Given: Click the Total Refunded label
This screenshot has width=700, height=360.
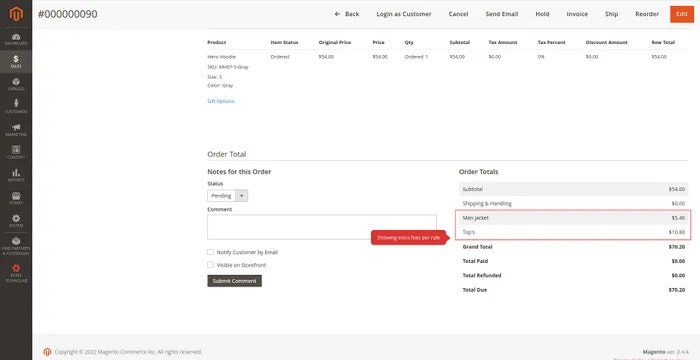Looking at the screenshot, I should click(482, 276).
